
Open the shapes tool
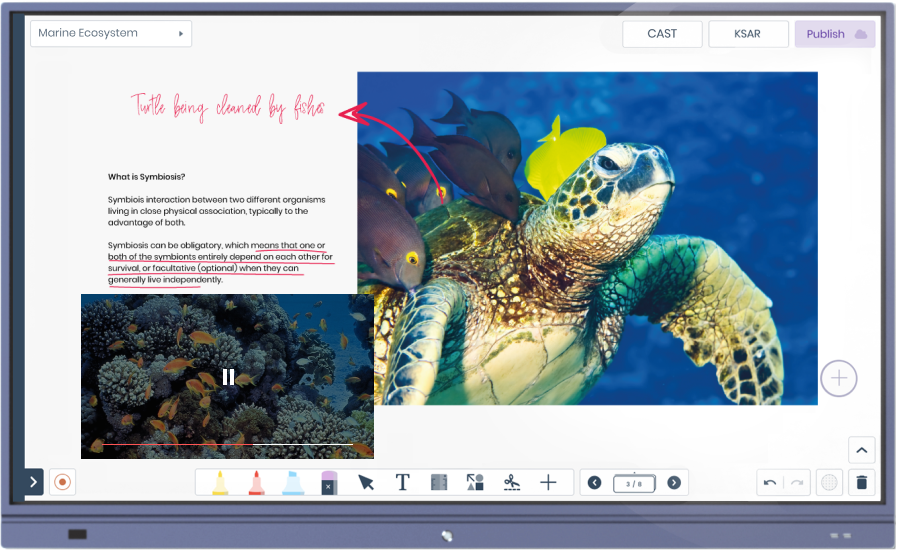click(475, 483)
